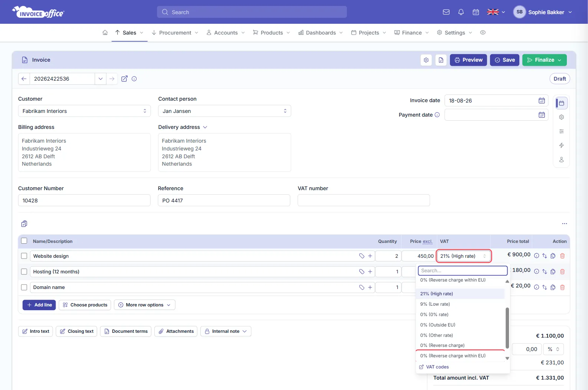Open three-dot menu above line table
588x390 pixels.
pos(564,224)
